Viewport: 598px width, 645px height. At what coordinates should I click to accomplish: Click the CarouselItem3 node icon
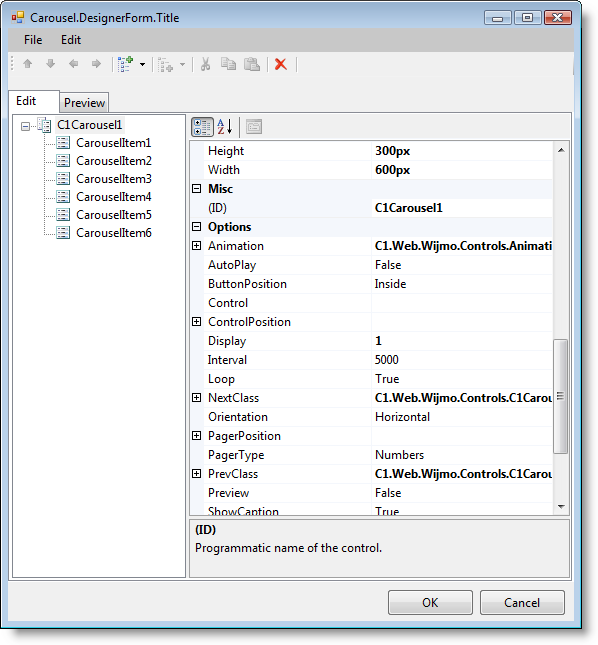pos(63,179)
